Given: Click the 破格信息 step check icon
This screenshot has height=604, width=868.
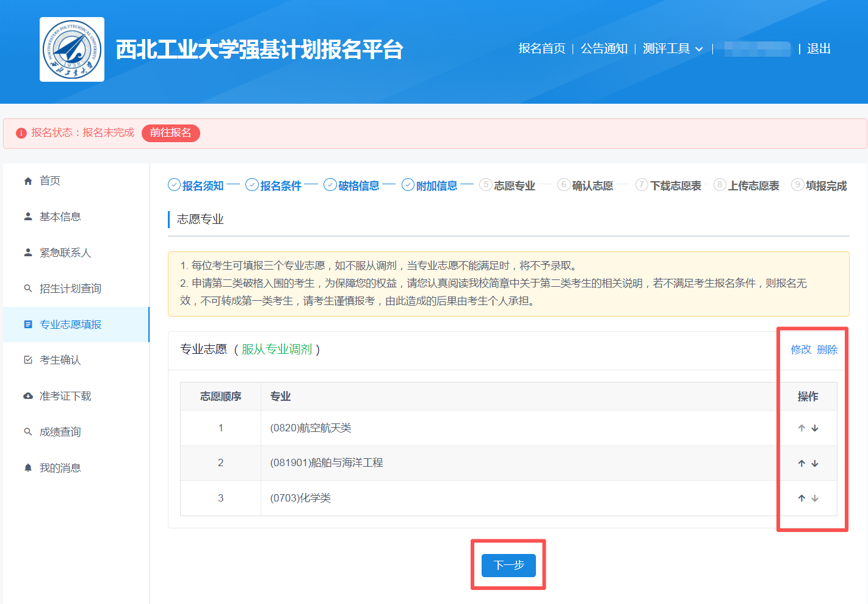Looking at the screenshot, I should (x=330, y=185).
